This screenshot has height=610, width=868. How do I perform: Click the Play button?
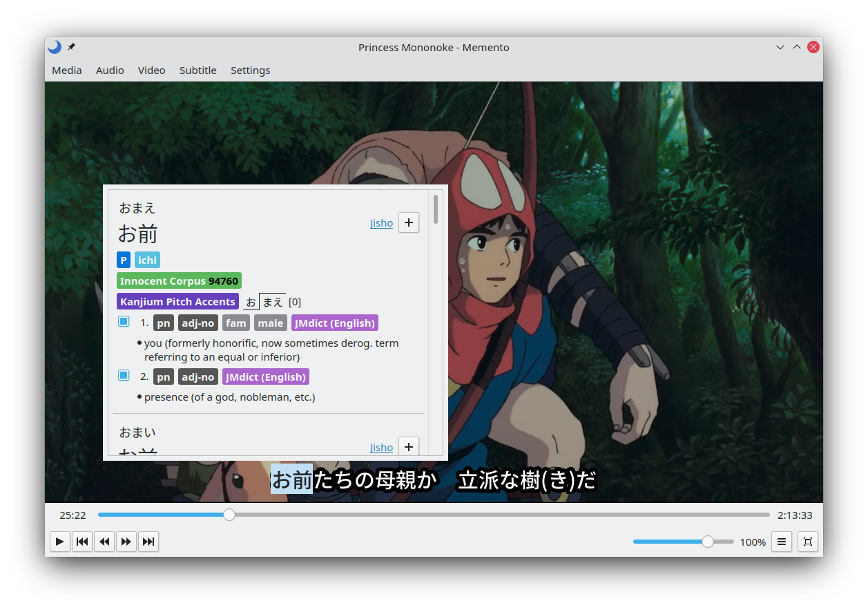pos(60,542)
